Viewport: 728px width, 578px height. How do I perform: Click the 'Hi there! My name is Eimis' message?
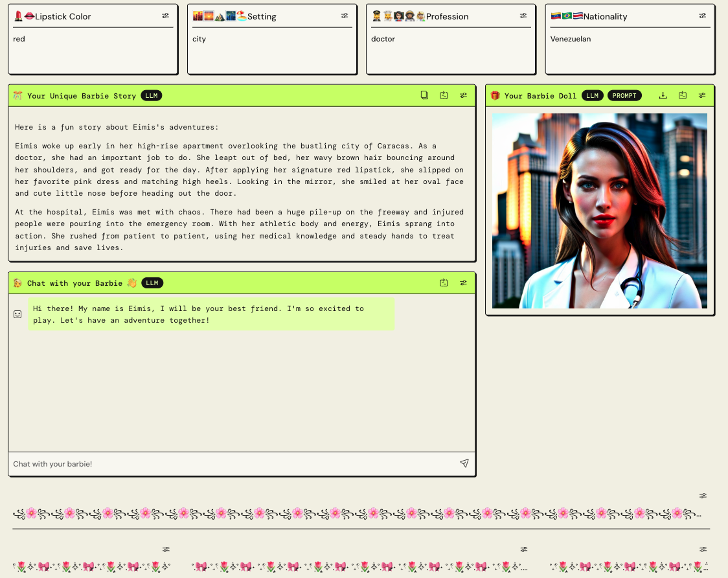211,314
